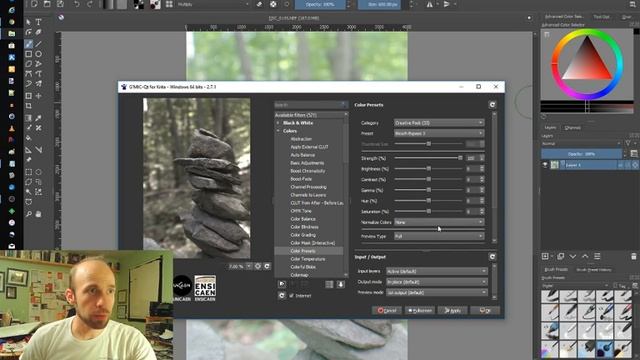The image size is (640, 360).
Task: Click the stacked rocks preview image
Action: [x=197, y=178]
